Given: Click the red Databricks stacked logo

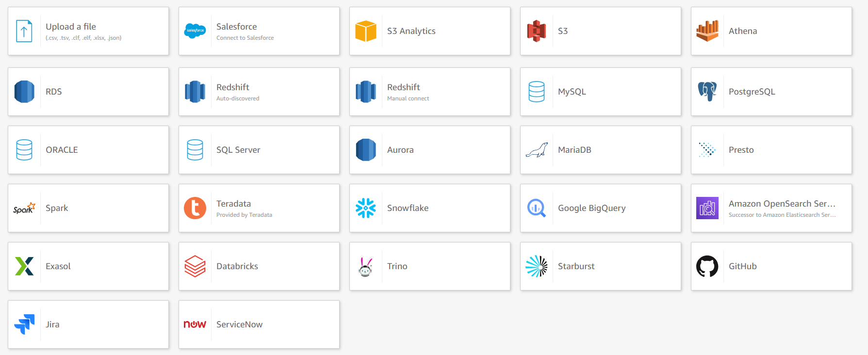Looking at the screenshot, I should coord(195,266).
